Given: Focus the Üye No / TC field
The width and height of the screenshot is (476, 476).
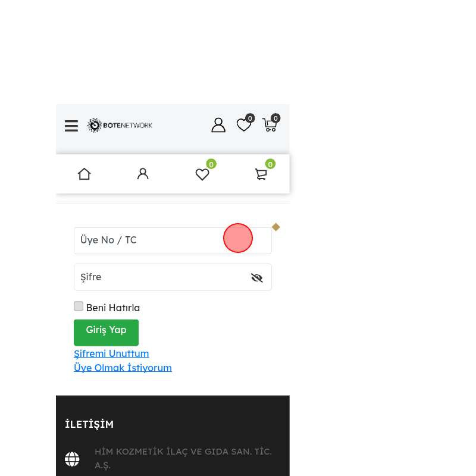Looking at the screenshot, I should 173,240.
